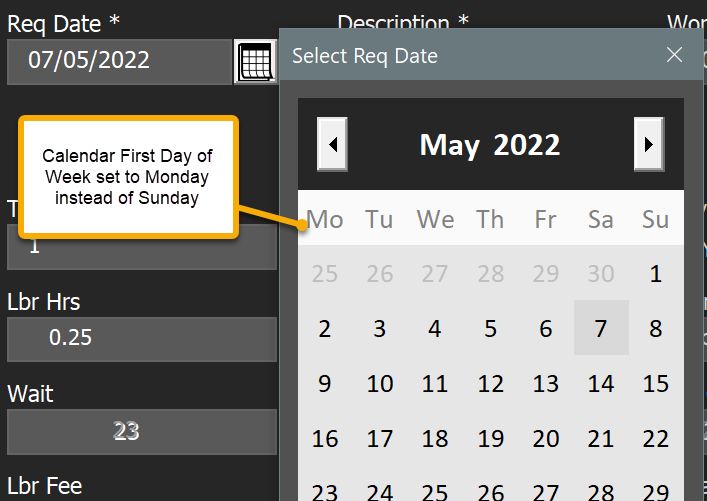Choose May 15 date cell
This screenshot has height=501, width=707.
pyautogui.click(x=656, y=383)
